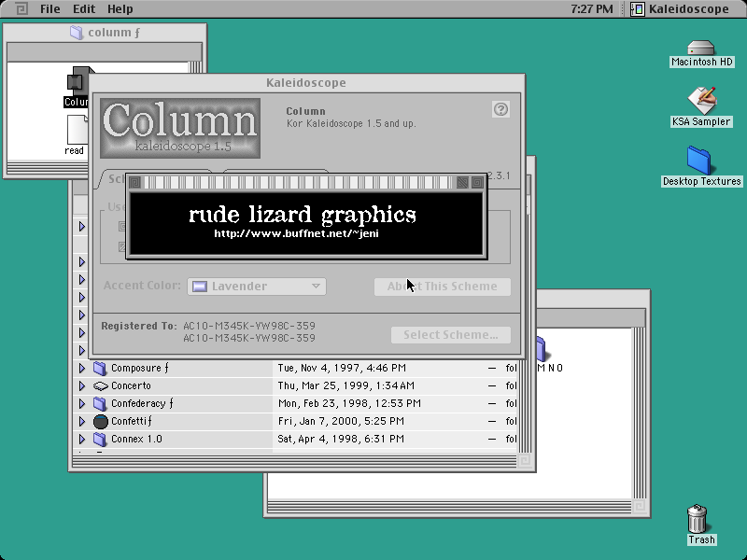Screen dimensions: 747x560
Task: Click the vertical scrollbar of the file list window
Action: pyautogui.click(x=525, y=405)
